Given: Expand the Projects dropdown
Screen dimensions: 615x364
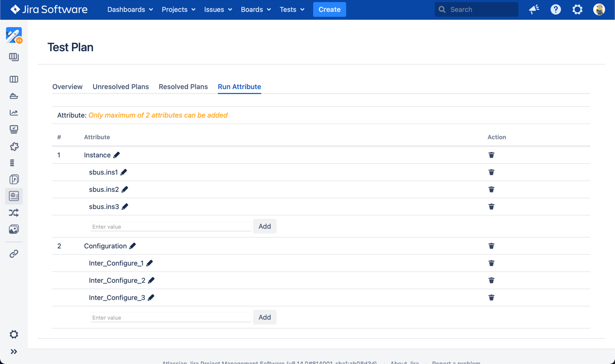Looking at the screenshot, I should pyautogui.click(x=178, y=9).
